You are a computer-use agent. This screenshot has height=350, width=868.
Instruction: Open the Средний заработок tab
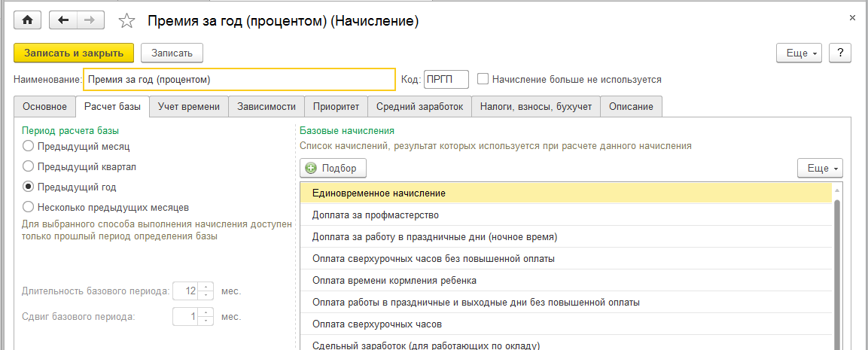pos(420,107)
